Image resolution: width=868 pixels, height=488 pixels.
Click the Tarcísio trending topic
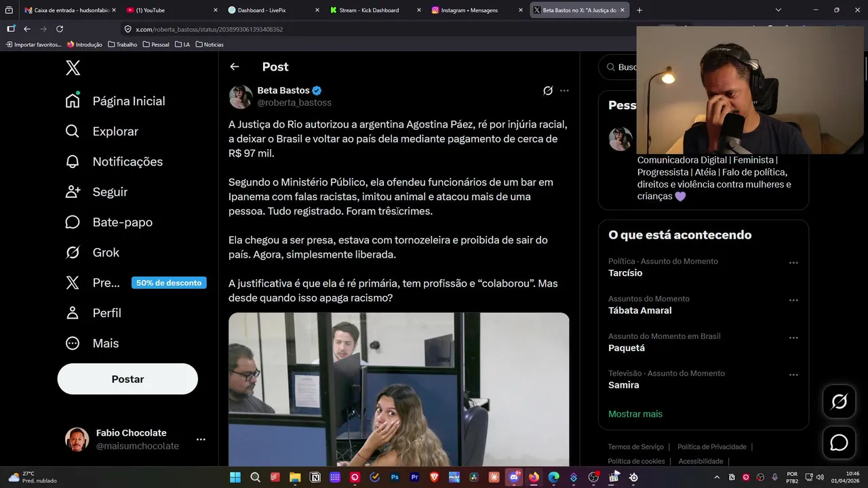[625, 273]
